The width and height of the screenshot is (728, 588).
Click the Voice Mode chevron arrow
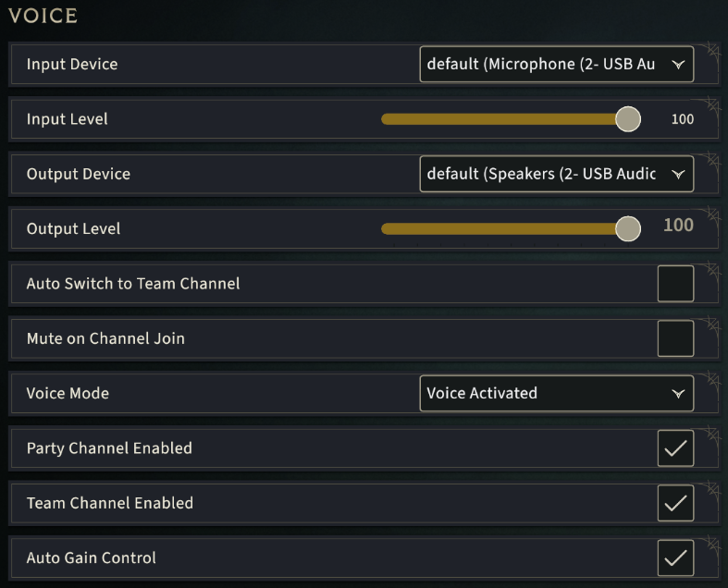pyautogui.click(x=677, y=393)
